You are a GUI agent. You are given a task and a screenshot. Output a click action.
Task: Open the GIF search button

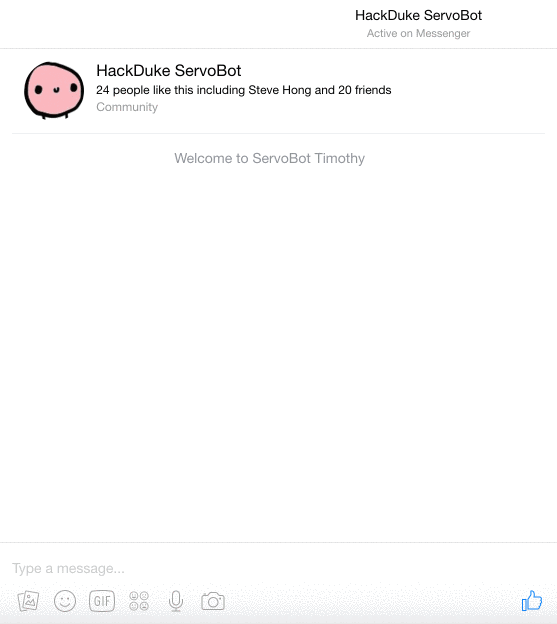pyautogui.click(x=102, y=601)
